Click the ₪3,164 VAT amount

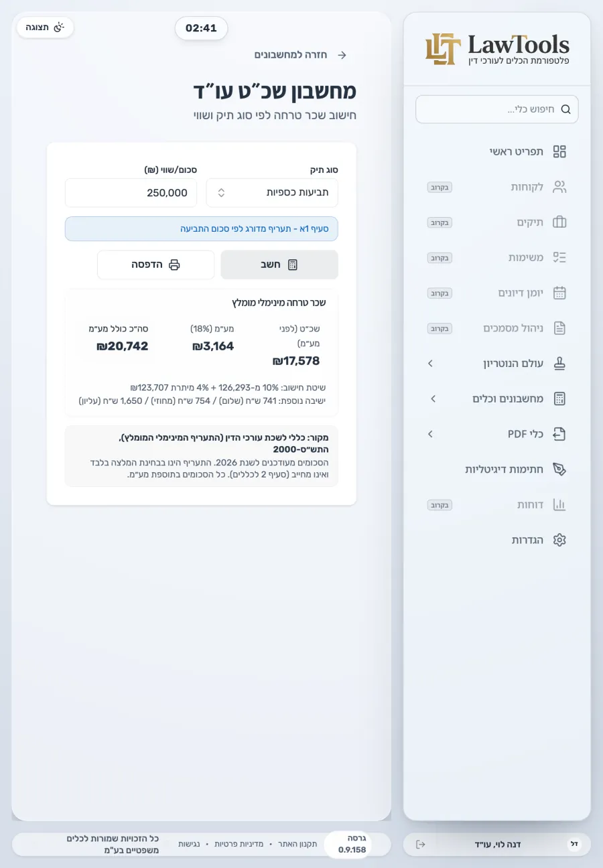point(213,346)
